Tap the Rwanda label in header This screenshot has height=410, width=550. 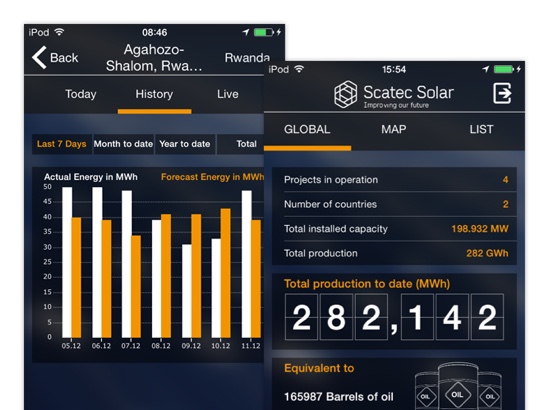[247, 58]
